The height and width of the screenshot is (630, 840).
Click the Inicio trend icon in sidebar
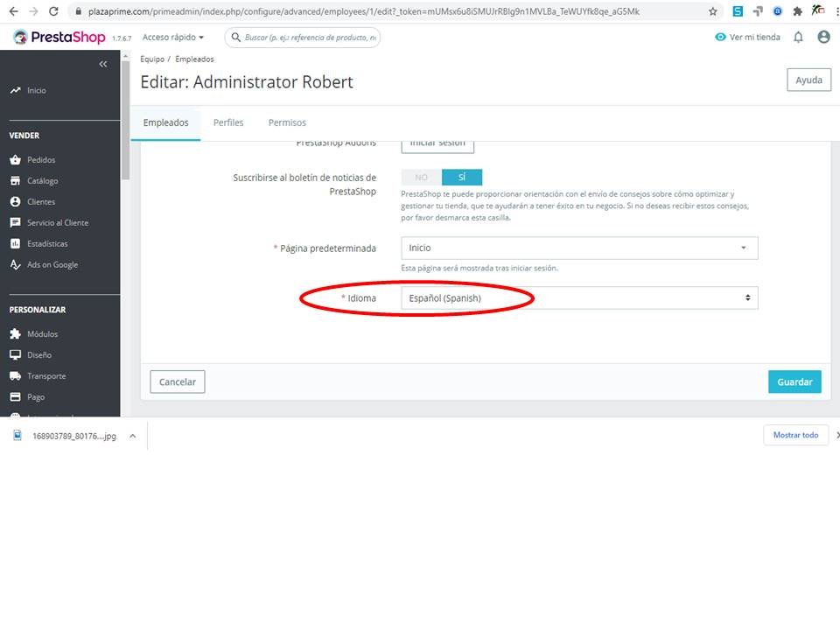(15, 90)
